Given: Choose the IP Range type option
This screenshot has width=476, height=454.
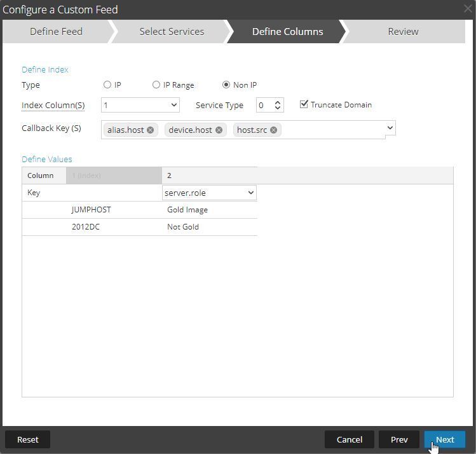Looking at the screenshot, I should 156,85.
